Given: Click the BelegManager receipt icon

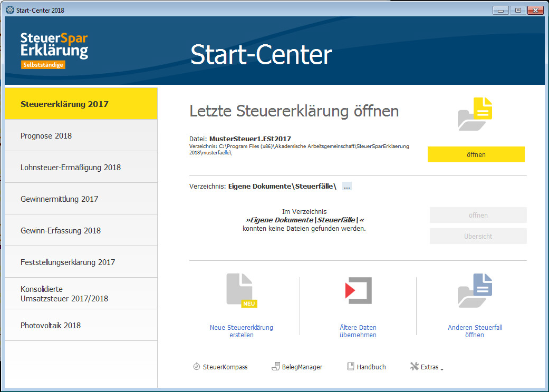Looking at the screenshot, I should [275, 367].
